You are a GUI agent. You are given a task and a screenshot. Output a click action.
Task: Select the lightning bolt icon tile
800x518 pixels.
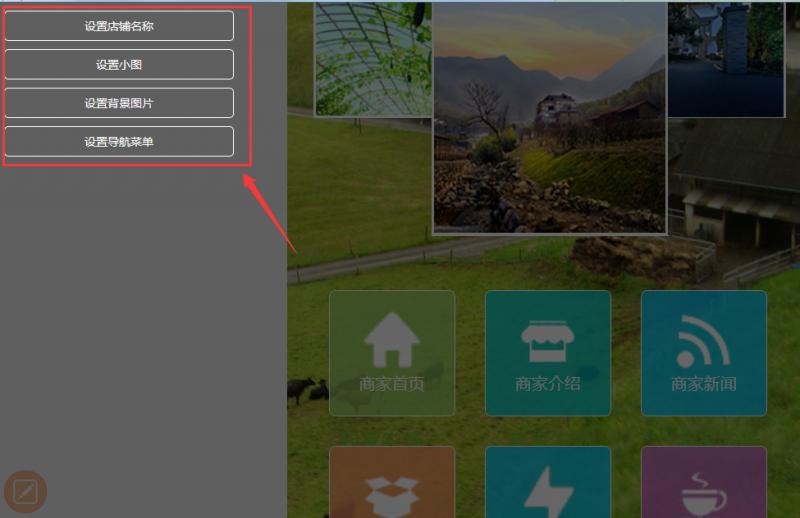pos(548,482)
